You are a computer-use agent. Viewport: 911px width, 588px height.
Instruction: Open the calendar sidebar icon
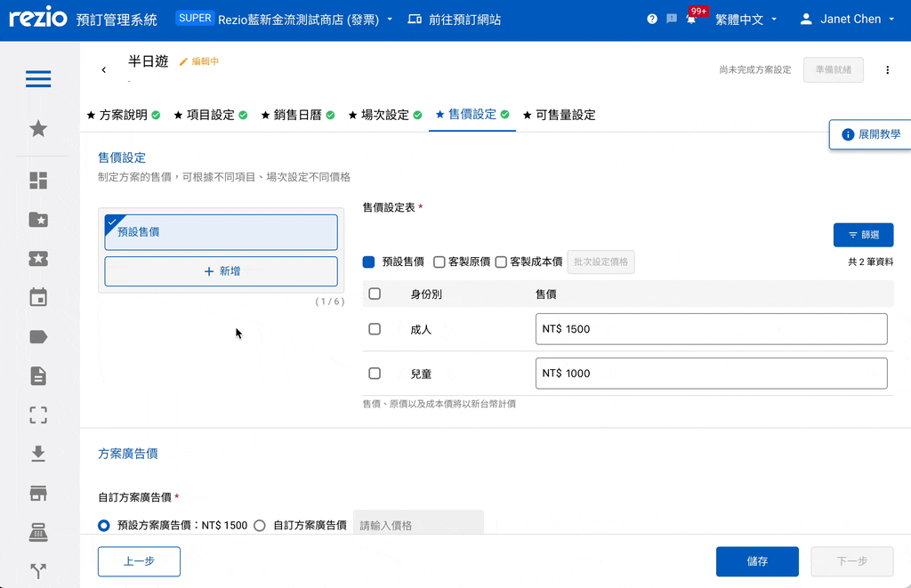click(x=38, y=297)
